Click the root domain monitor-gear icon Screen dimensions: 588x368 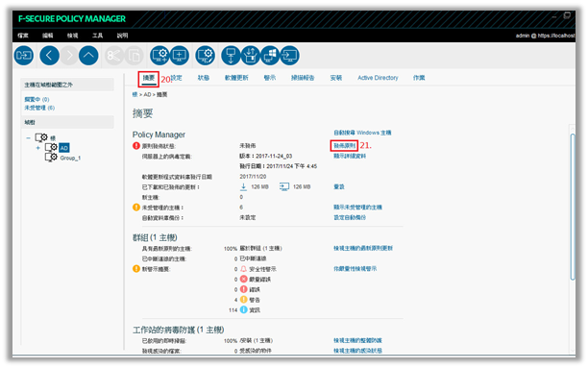(41, 137)
